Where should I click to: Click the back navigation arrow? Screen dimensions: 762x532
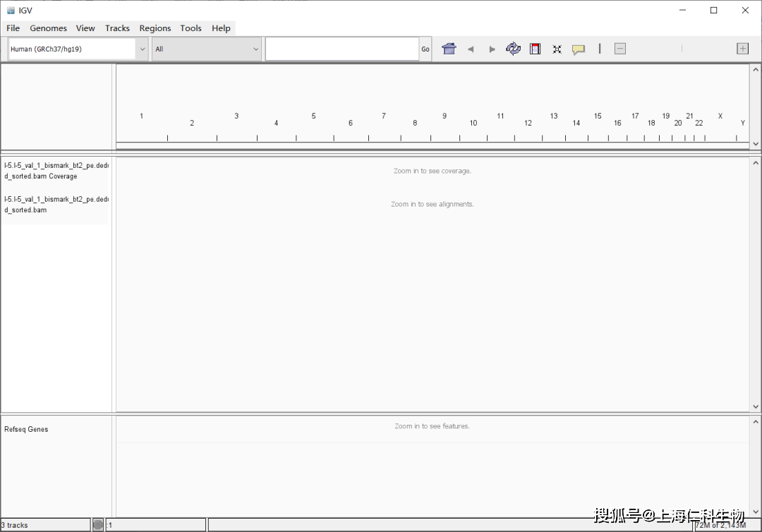click(471, 49)
